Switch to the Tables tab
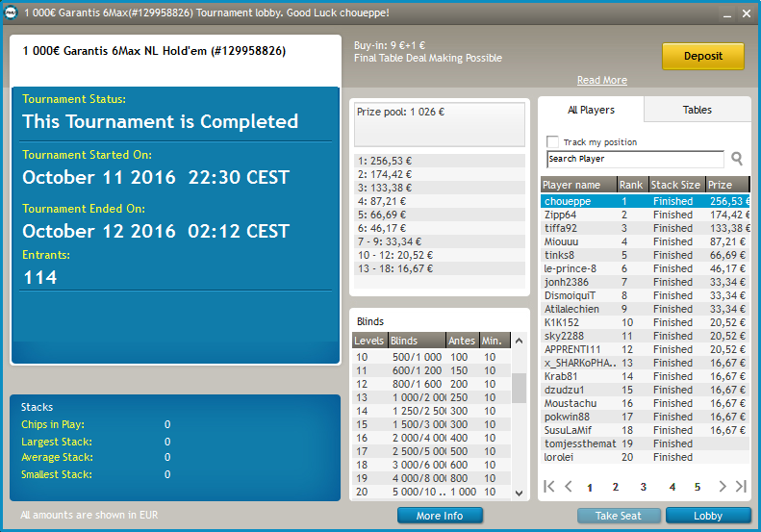 [697, 110]
